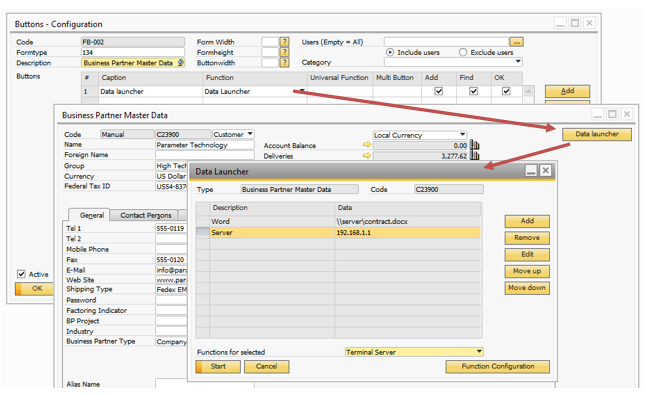Image resolution: width=646 pixels, height=395 pixels.
Task: Open the Category dropdown
Action: pos(518,62)
